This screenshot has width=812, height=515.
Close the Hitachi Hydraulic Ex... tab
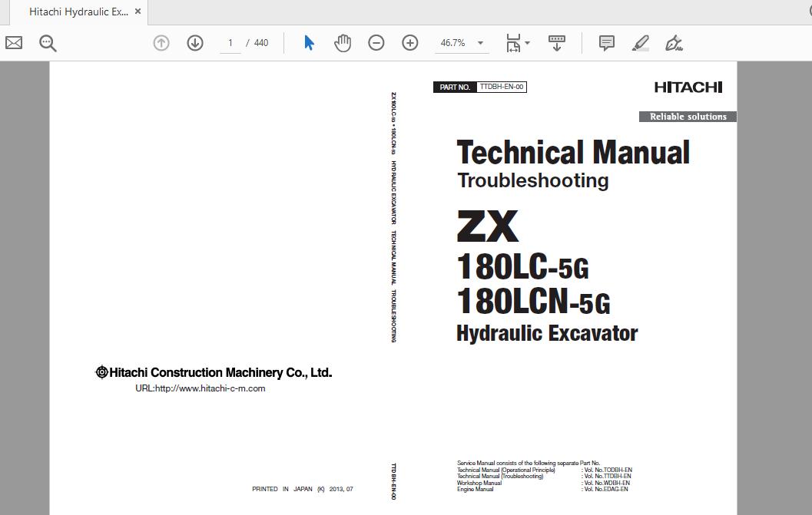(138, 11)
